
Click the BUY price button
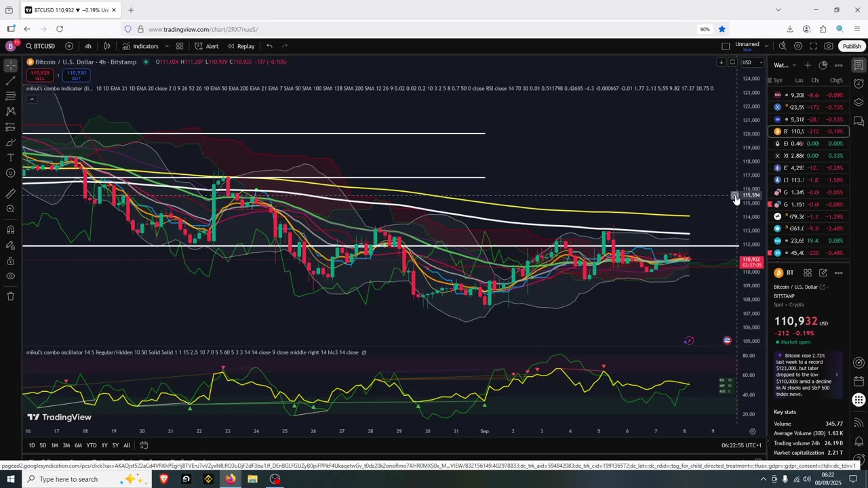click(x=76, y=75)
